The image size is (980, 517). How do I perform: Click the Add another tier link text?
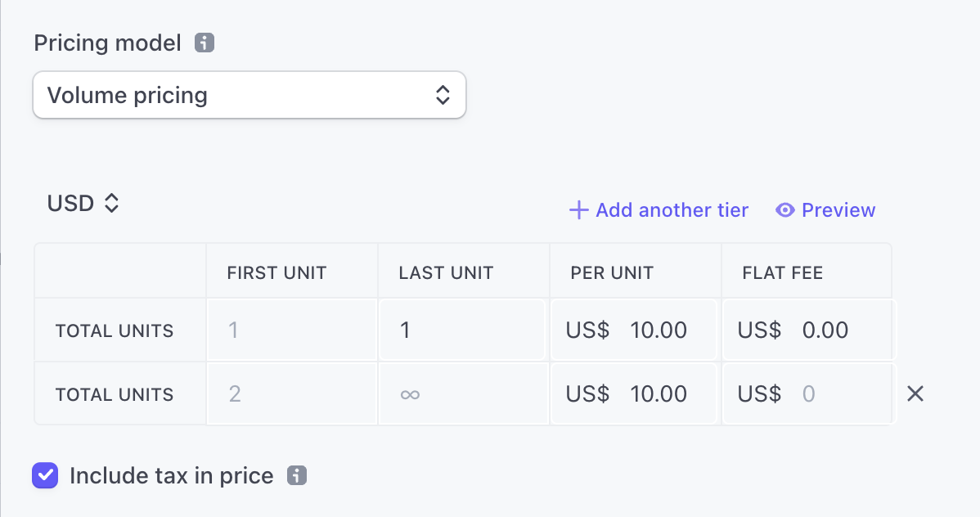point(672,210)
